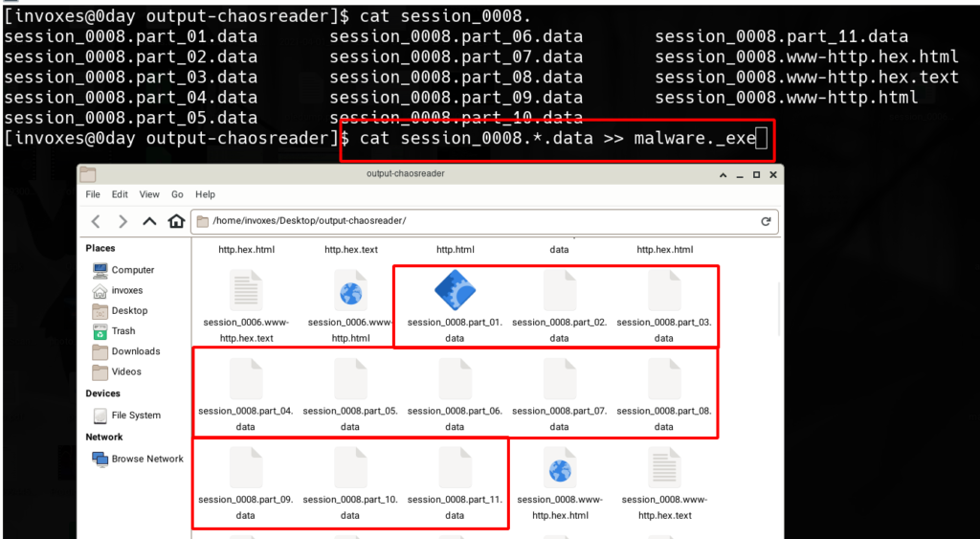Image resolution: width=980 pixels, height=539 pixels.
Task: Select session_0008.part_06.data file icon
Action: [455, 379]
